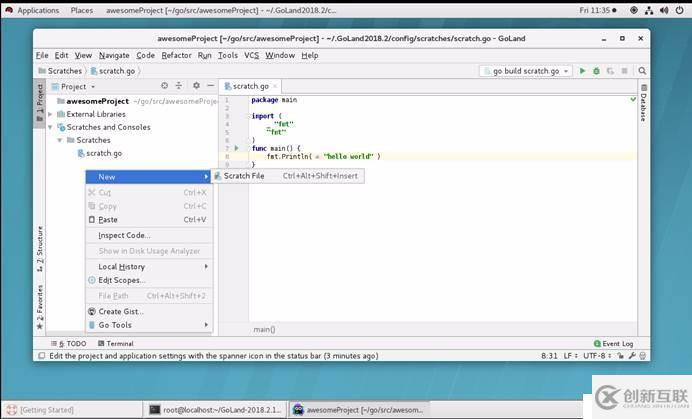692x419 pixels.
Task: Expand Local History submenu
Action: tap(149, 267)
